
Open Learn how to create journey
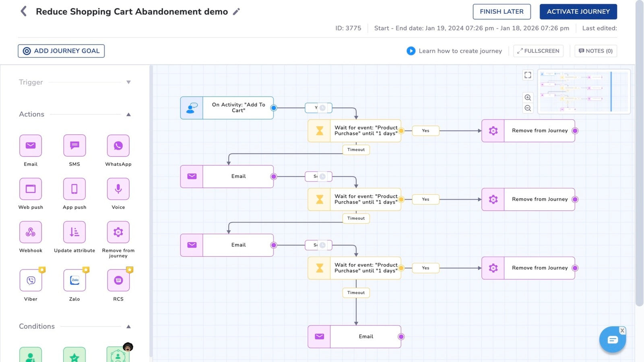click(x=454, y=51)
